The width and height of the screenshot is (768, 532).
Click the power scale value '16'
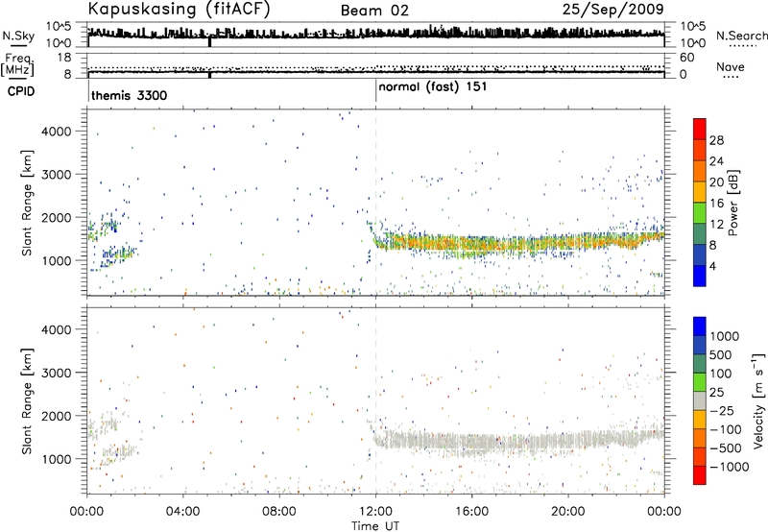coord(716,204)
